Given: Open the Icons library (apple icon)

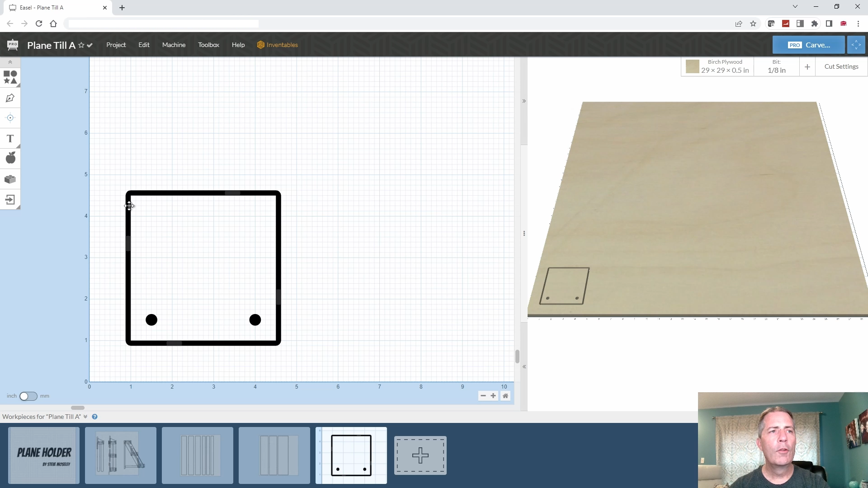Looking at the screenshot, I should (x=10, y=158).
